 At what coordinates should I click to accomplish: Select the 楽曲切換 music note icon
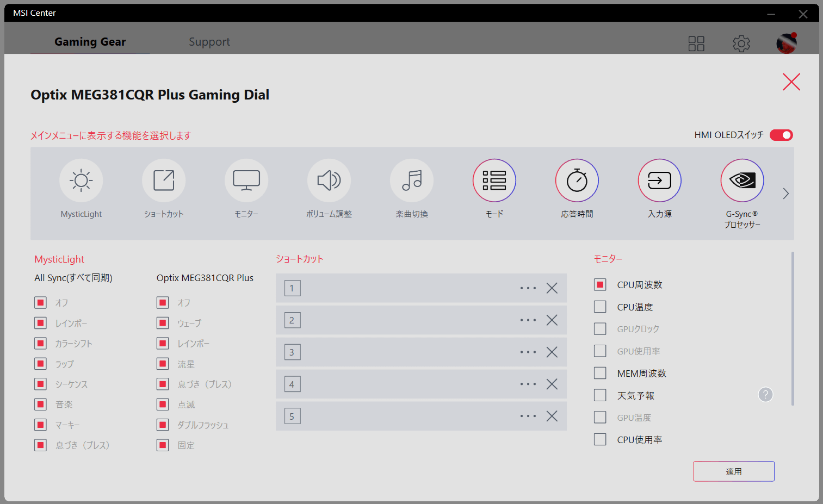(x=412, y=181)
